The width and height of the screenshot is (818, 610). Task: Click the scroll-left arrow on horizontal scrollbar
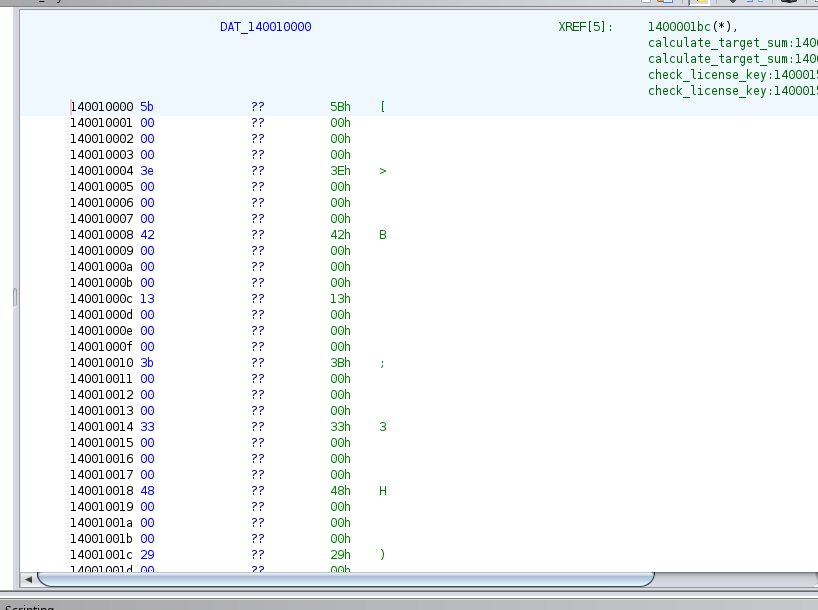(x=28, y=579)
